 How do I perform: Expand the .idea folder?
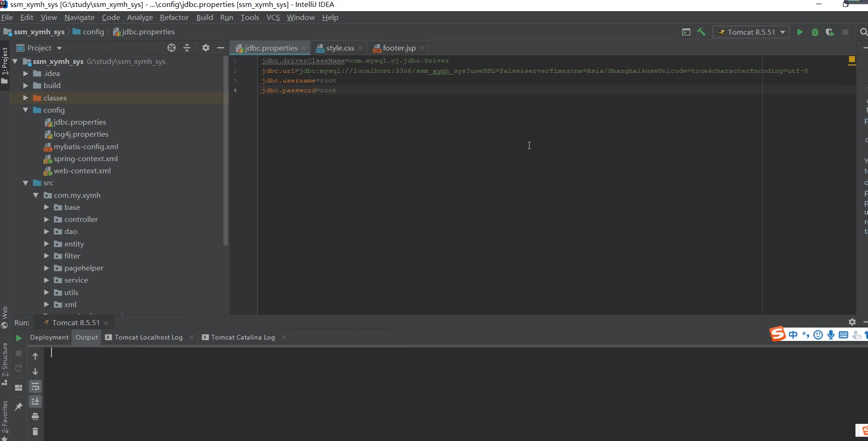pos(26,73)
